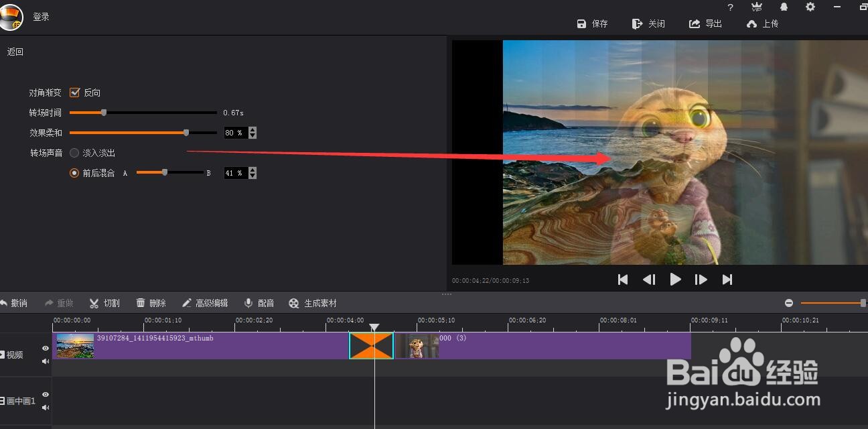This screenshot has height=429, width=868.
Task: Select the cartoon cat clip thumbnail
Action: pyautogui.click(x=417, y=346)
